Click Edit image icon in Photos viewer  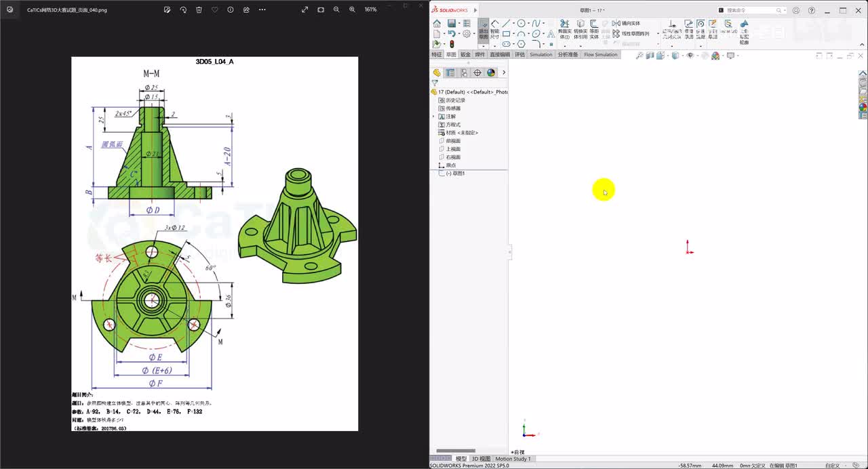click(x=167, y=9)
